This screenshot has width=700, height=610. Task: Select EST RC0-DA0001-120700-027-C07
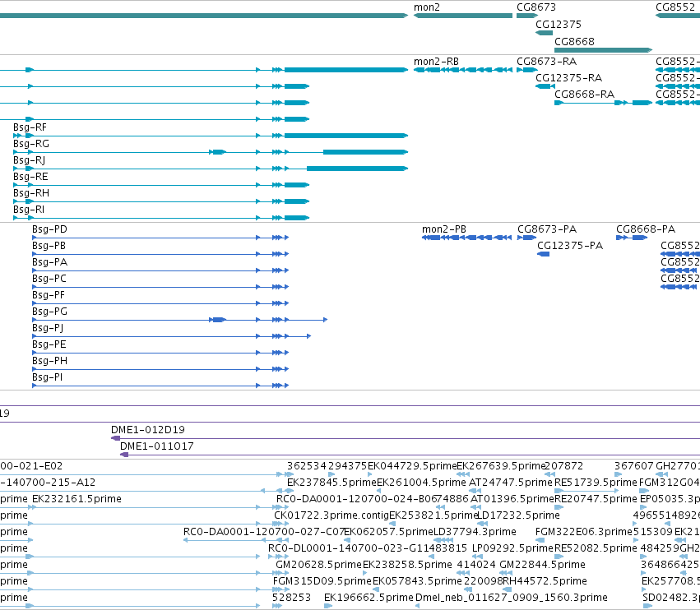click(263, 532)
